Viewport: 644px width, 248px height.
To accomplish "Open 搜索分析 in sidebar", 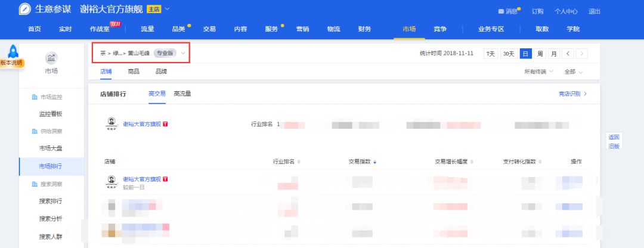I will [x=51, y=219].
